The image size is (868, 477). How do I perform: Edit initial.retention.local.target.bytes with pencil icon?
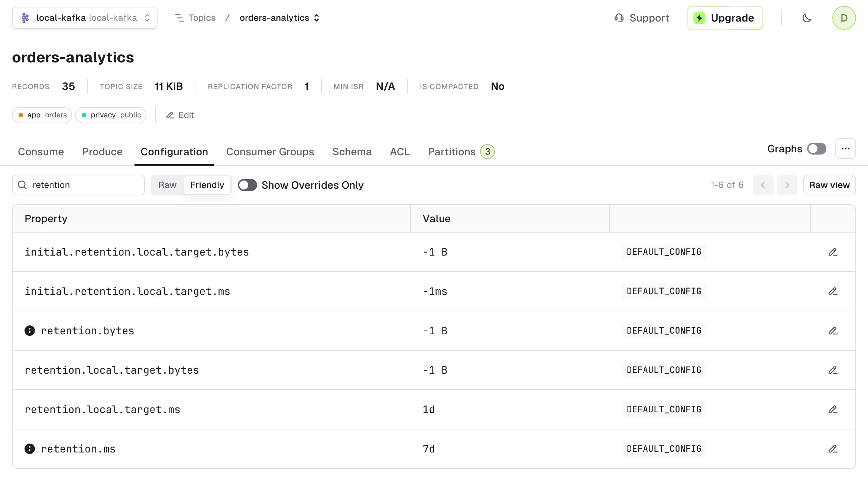click(x=833, y=252)
